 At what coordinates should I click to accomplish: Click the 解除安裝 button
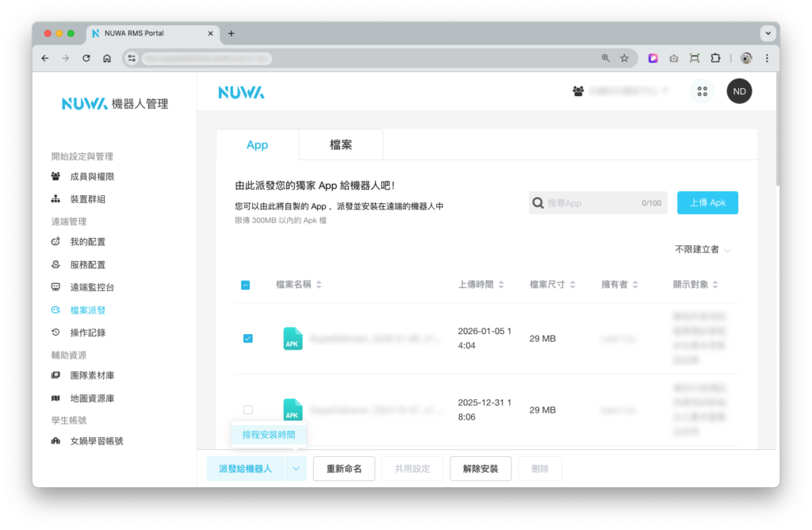(x=481, y=469)
